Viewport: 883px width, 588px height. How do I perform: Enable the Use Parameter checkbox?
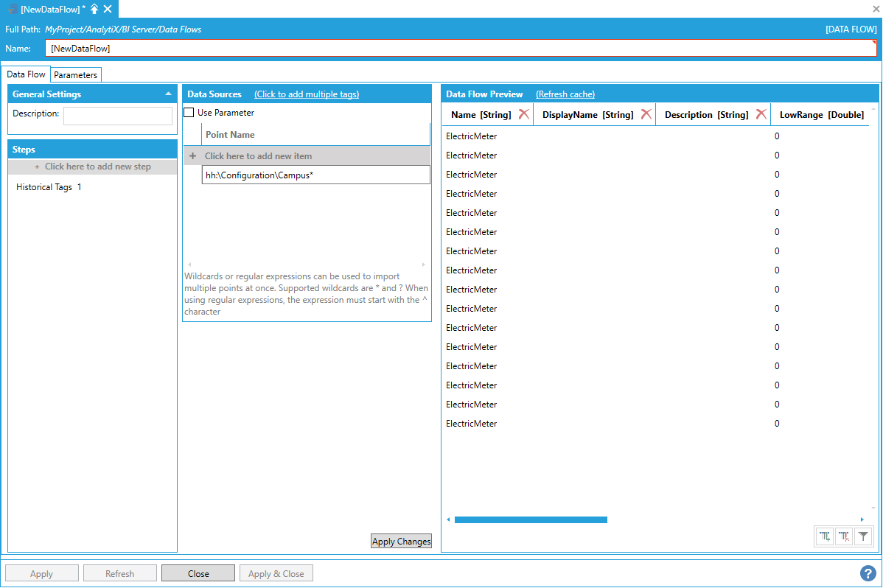click(189, 113)
